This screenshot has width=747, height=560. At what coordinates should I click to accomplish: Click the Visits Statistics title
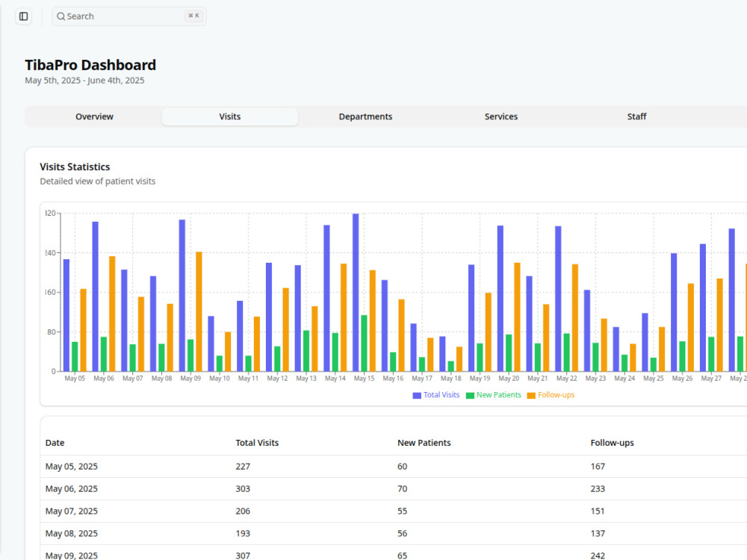[x=75, y=167]
